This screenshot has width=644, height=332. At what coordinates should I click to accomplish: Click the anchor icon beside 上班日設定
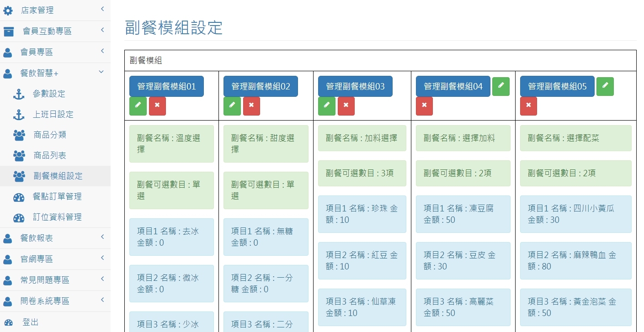(19, 114)
